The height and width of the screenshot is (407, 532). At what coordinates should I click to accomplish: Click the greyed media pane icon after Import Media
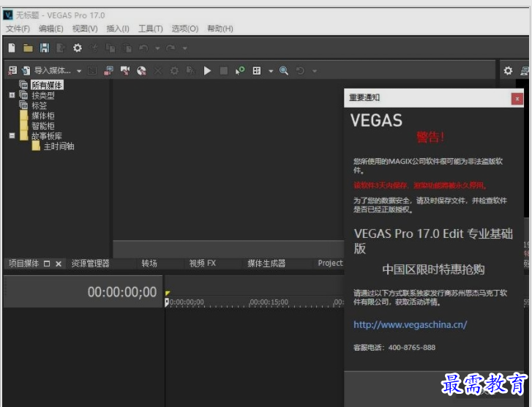point(92,70)
